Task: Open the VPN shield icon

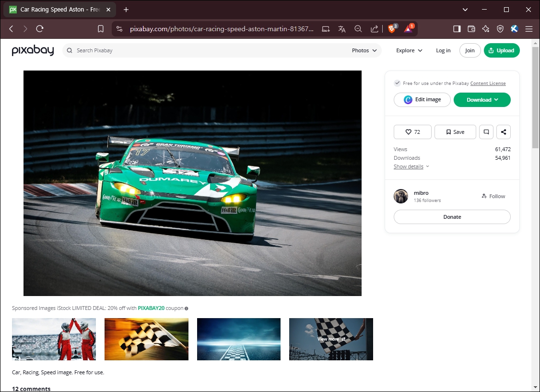Action: pos(500,29)
